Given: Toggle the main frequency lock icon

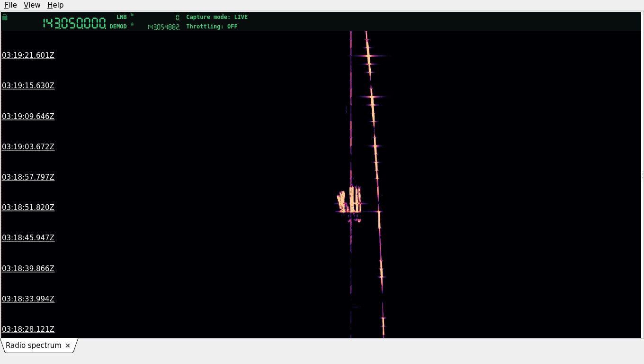Looking at the screenshot, I should pos(5,17).
